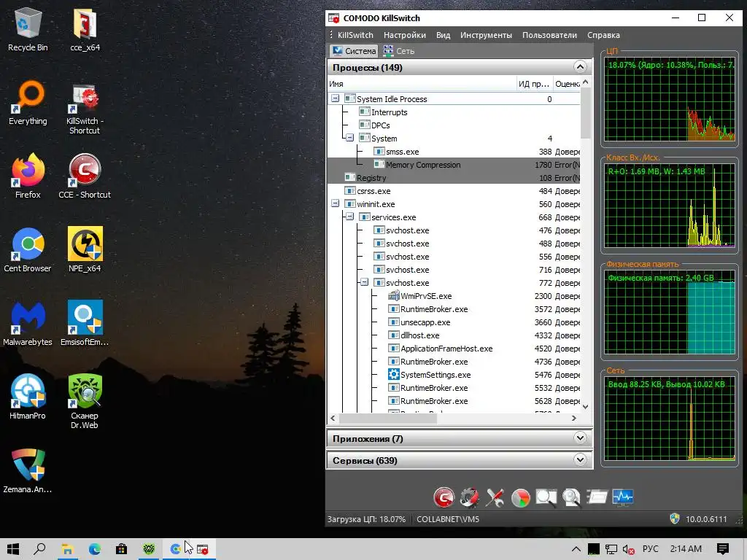
Task: Select the dllhost.exe process row
Action: point(454,335)
